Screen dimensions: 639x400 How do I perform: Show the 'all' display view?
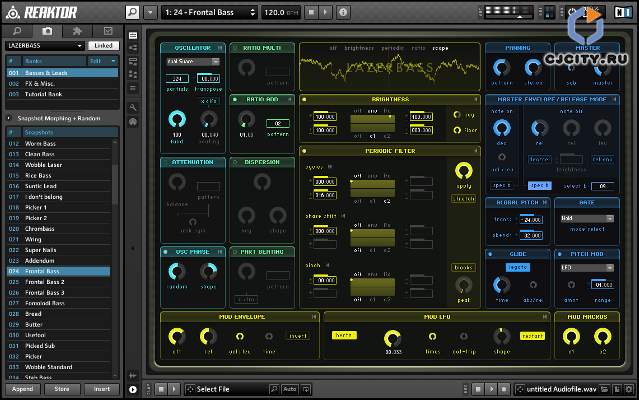point(333,48)
